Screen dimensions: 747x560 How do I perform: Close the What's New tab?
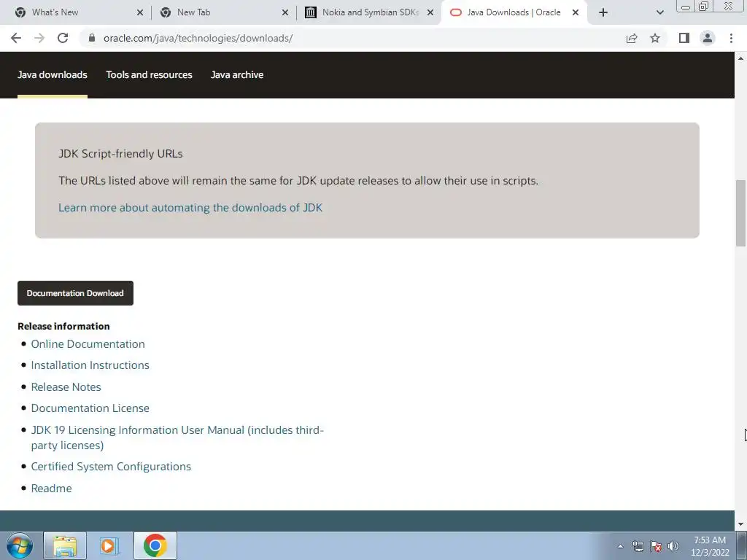tap(140, 12)
